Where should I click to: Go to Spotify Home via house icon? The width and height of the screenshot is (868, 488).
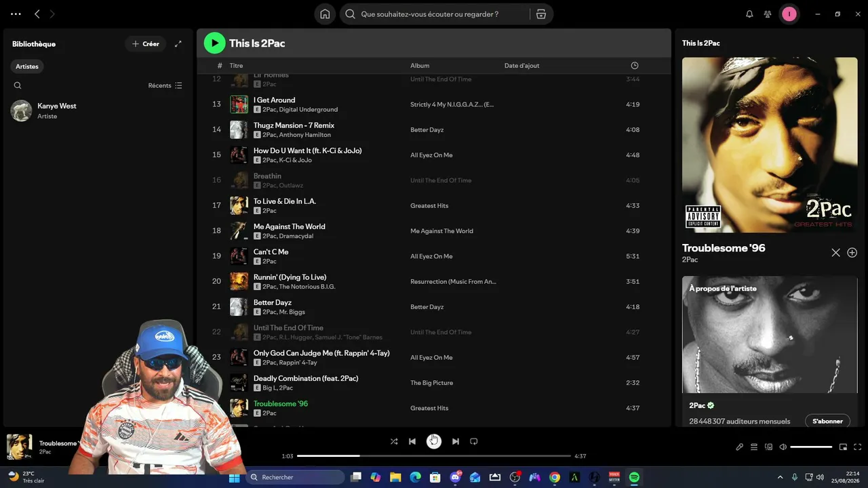tap(325, 14)
